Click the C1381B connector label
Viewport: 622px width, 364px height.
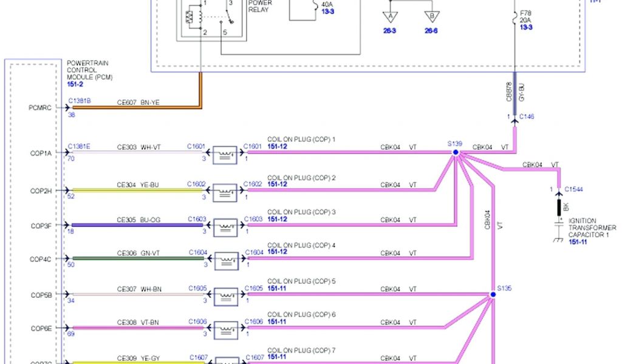point(80,101)
